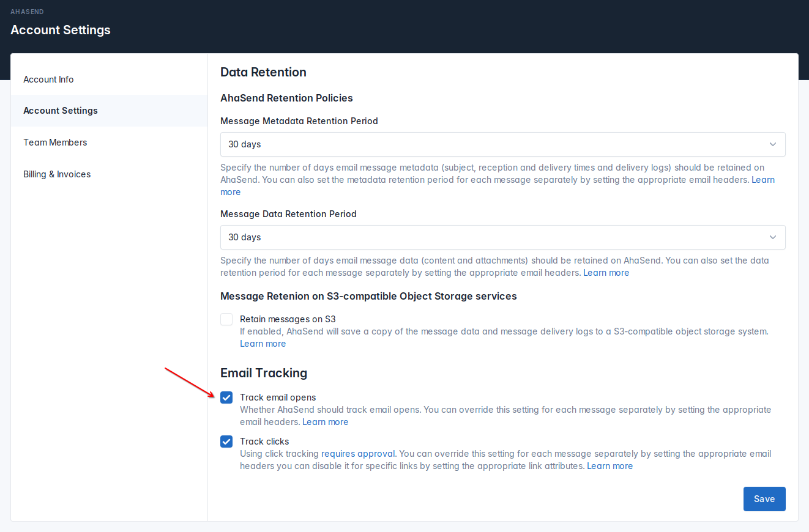Open Message Metadata Retention Period dropdown
Image resolution: width=809 pixels, height=532 pixels.
click(502, 144)
